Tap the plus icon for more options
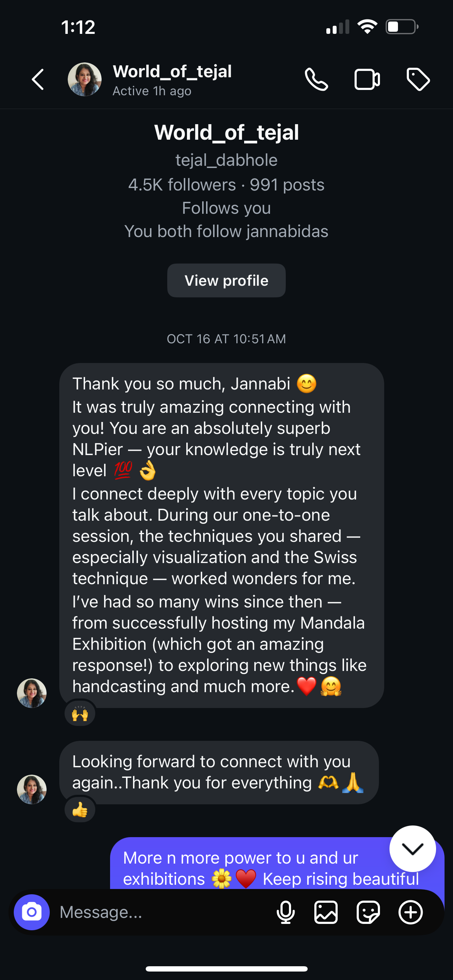The height and width of the screenshot is (980, 453). click(x=410, y=912)
